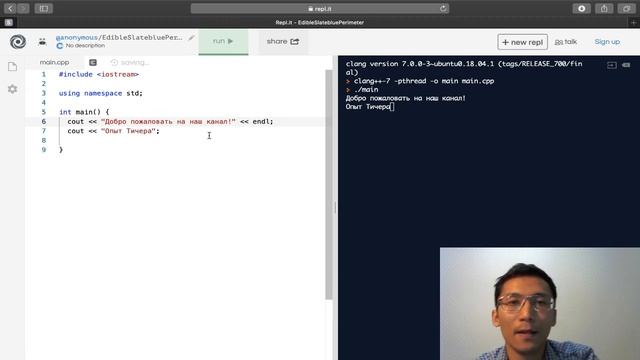
Task: Open Safari share icon in toolbar
Action: 604,8
